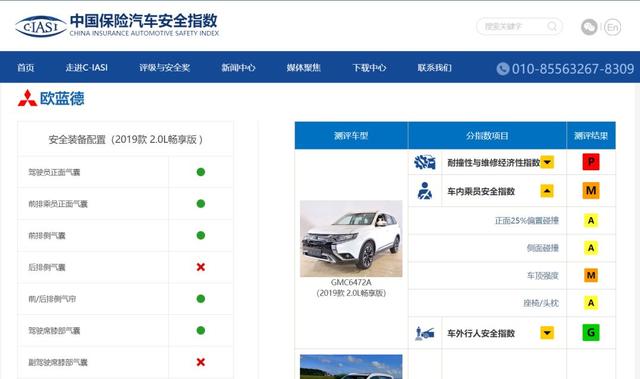The height and width of the screenshot is (379, 640).
Task: Click the 耐撞性与维修经济性指数 label
Action: (494, 162)
